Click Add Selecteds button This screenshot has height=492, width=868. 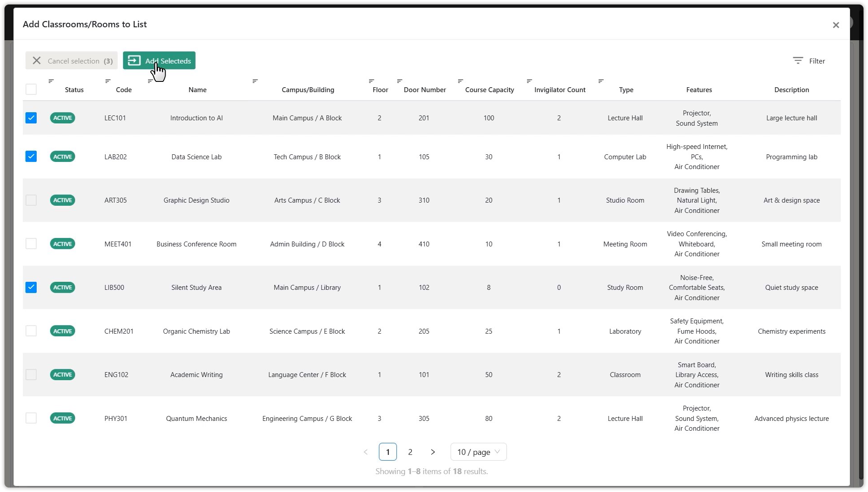[159, 60]
